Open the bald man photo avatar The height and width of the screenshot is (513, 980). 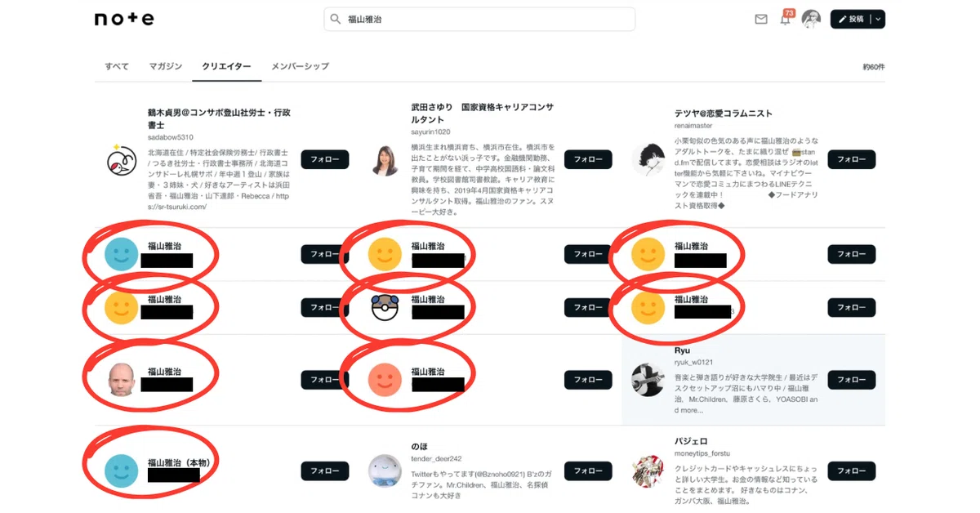click(122, 379)
